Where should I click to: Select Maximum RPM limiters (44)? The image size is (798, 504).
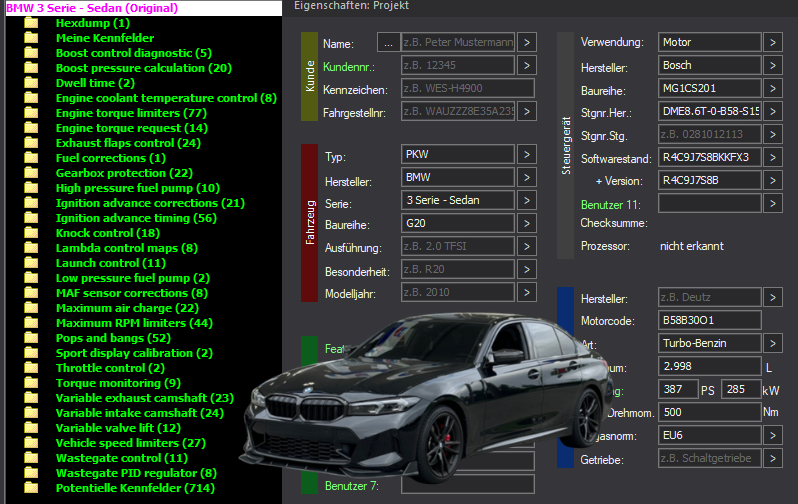click(x=134, y=323)
